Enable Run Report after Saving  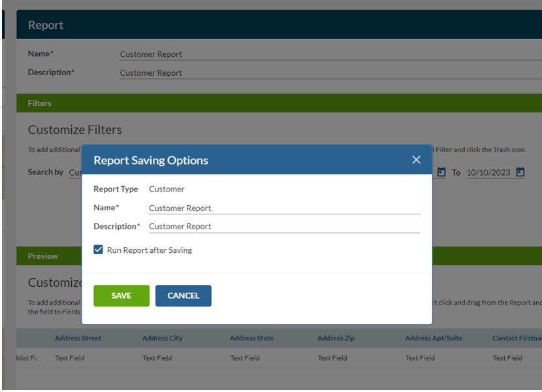coord(98,250)
